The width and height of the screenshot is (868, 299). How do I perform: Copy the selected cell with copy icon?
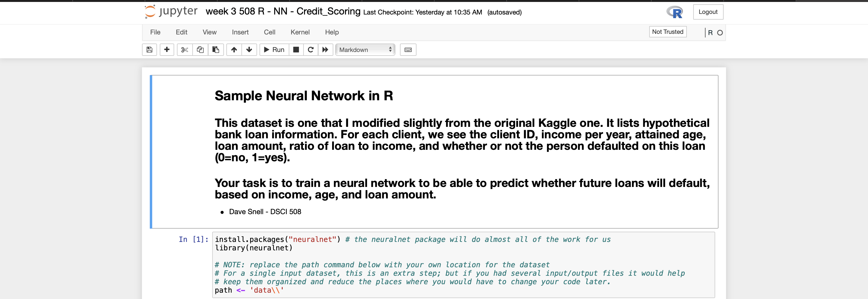click(200, 50)
